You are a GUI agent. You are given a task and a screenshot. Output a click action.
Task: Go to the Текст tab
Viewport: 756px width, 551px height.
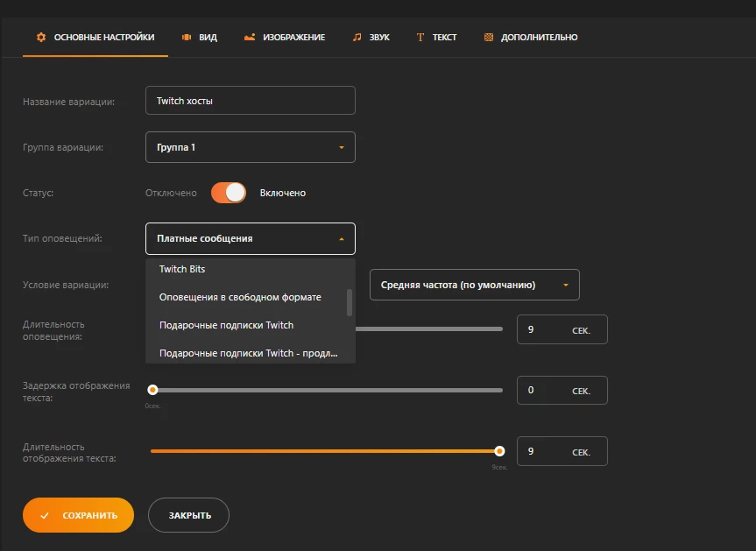(x=436, y=37)
